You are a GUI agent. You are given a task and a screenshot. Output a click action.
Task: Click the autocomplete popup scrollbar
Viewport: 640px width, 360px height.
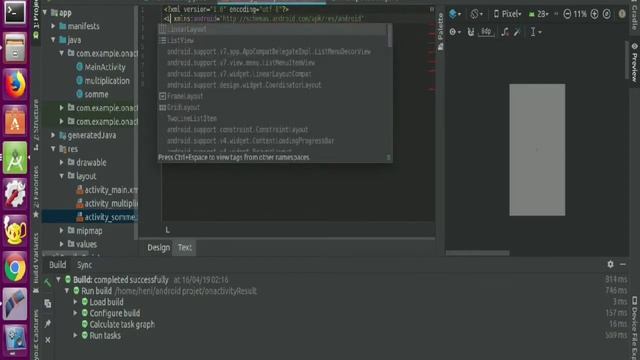click(389, 36)
